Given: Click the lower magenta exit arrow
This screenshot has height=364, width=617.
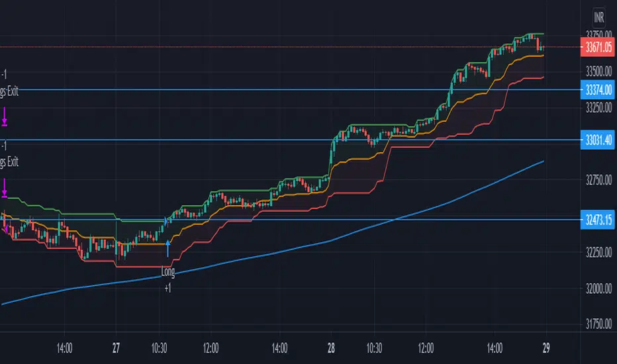Looking at the screenshot, I should pyautogui.click(x=5, y=188).
